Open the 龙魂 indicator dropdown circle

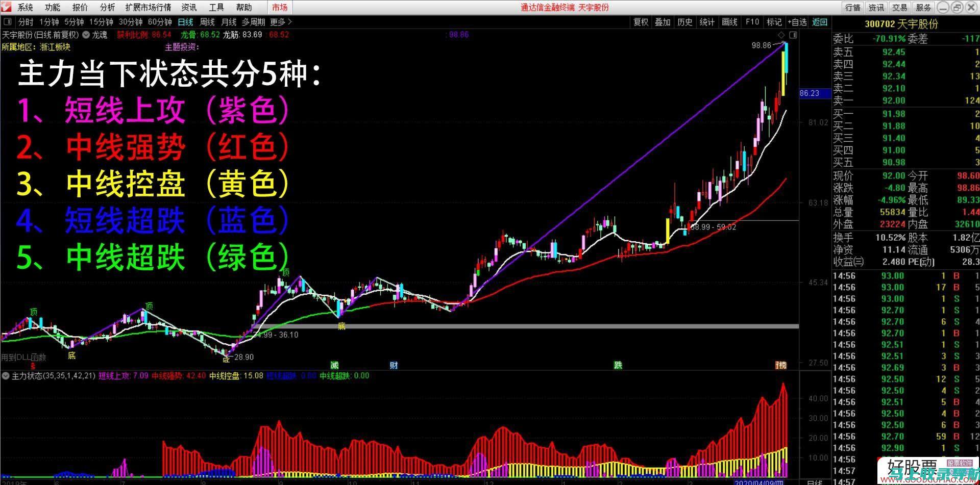[86, 35]
